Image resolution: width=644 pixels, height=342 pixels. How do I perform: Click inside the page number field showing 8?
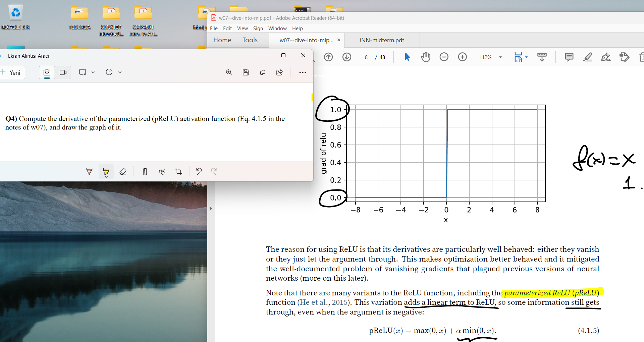pos(366,57)
